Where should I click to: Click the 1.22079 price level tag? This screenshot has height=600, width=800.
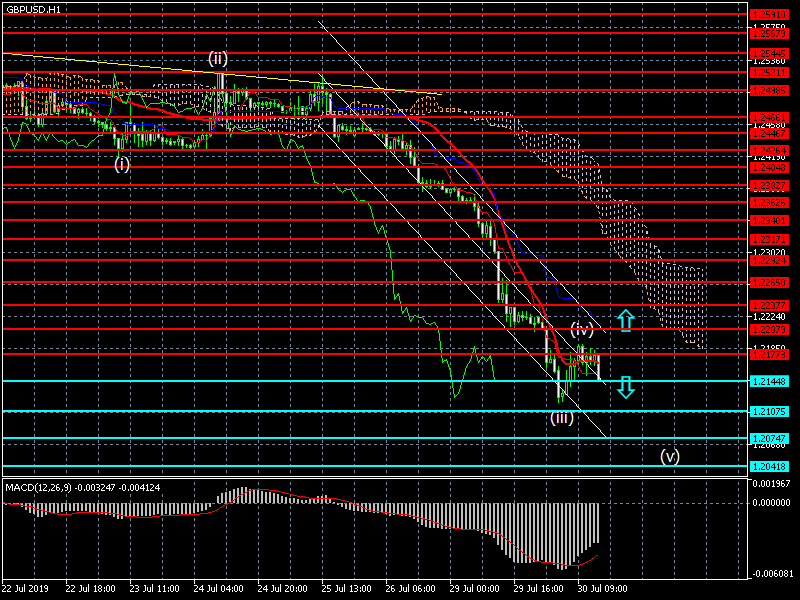click(769, 330)
